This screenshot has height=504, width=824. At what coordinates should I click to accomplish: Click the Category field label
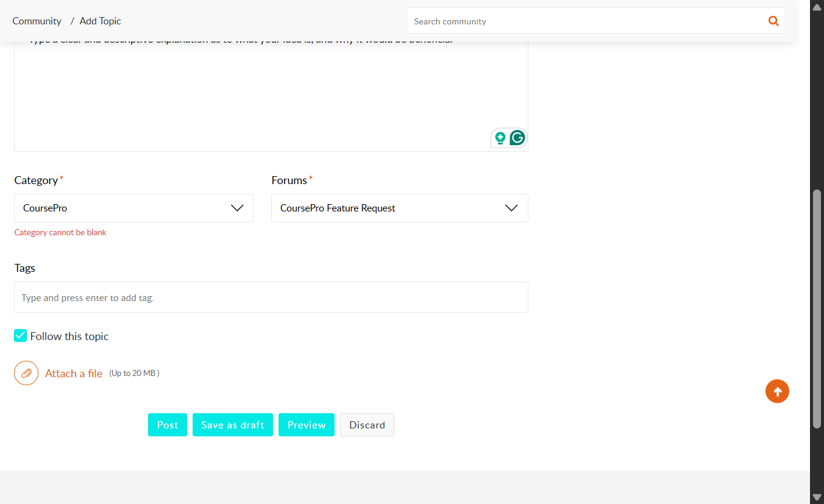pos(36,180)
